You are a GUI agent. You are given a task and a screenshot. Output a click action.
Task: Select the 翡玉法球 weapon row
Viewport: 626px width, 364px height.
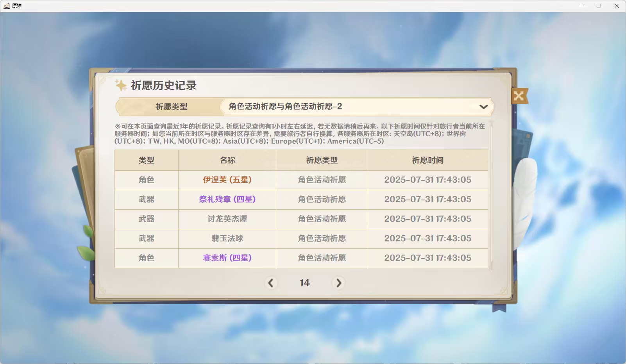tap(227, 238)
